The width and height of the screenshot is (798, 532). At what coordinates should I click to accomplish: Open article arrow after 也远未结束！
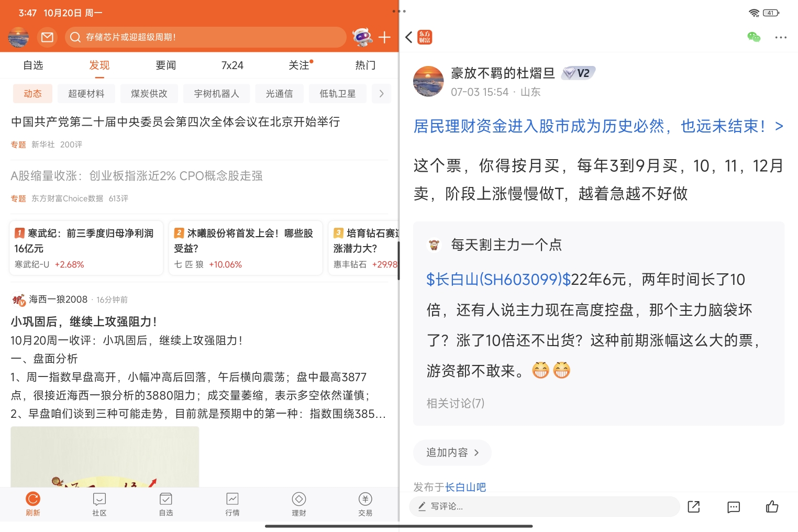point(779,126)
